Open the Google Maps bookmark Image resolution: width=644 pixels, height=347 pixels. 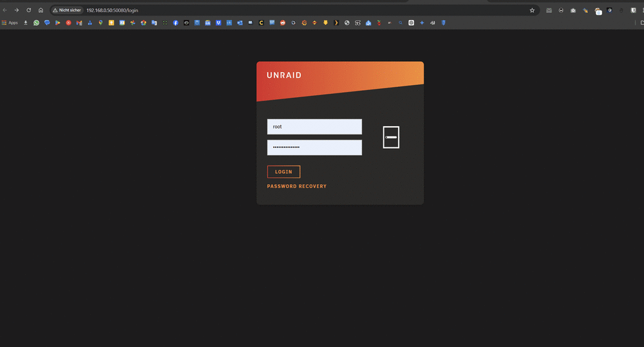[x=100, y=23]
